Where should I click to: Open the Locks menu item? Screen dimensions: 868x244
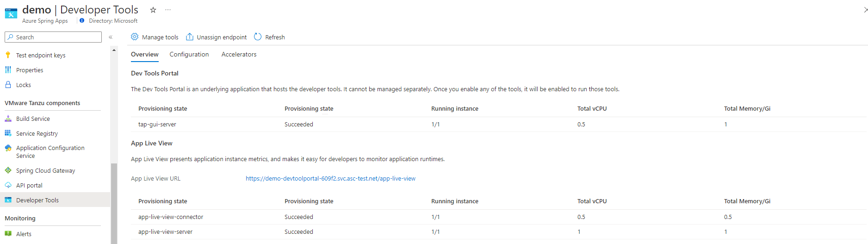coord(24,85)
